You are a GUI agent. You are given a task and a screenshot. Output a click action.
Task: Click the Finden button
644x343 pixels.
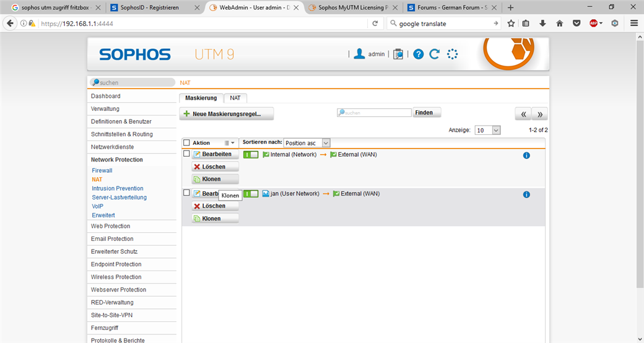[x=427, y=113]
